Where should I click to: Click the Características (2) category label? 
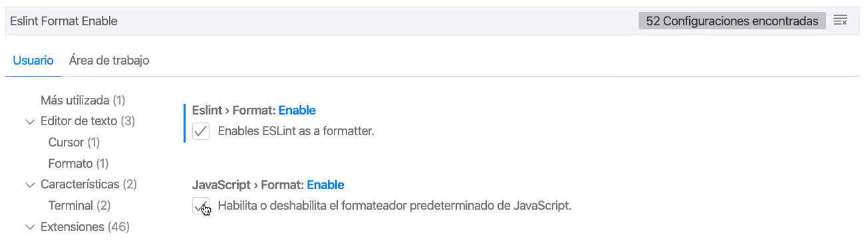(88, 184)
